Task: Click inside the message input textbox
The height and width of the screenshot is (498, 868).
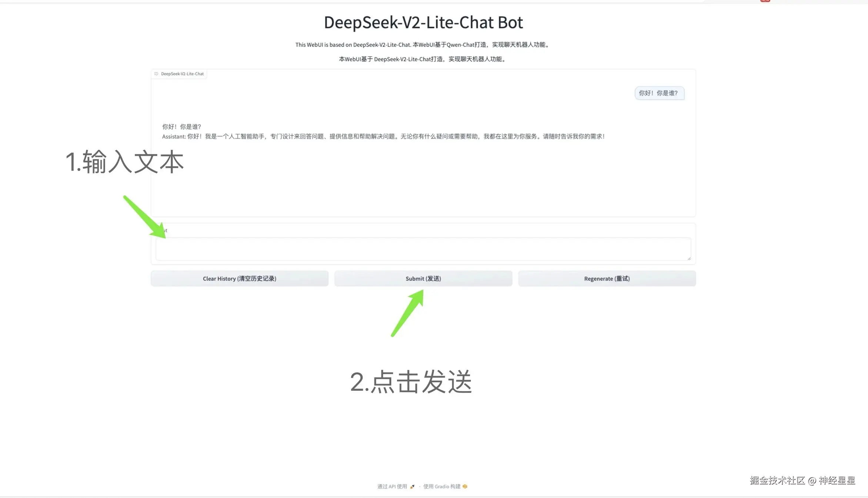Action: click(x=423, y=249)
